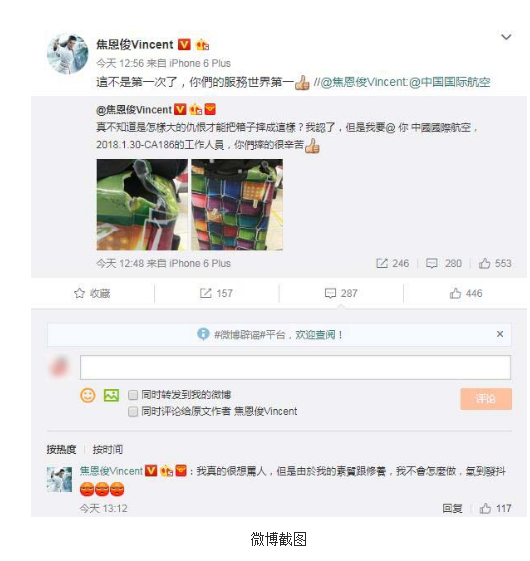
Task: Enable 同时转发到我的微博 checkbox
Action: point(133,395)
